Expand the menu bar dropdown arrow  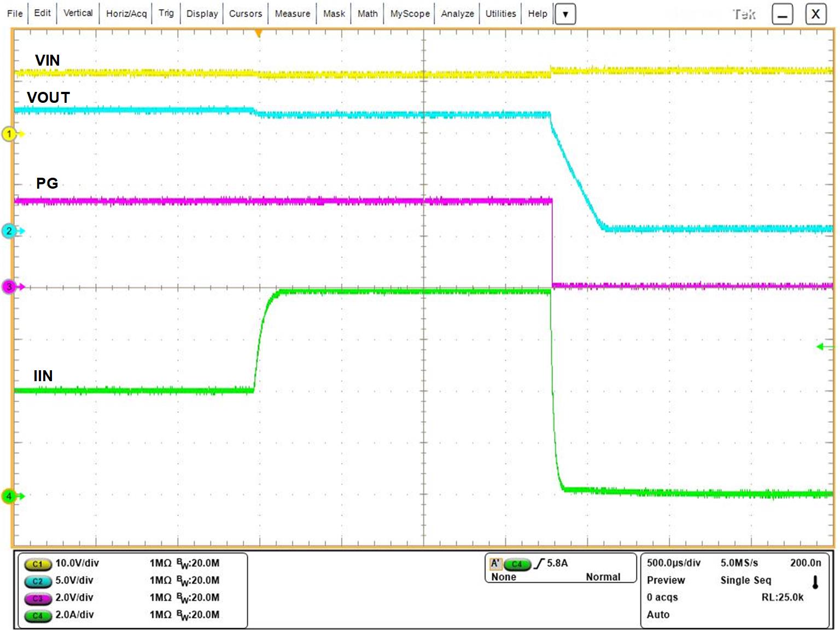tap(565, 14)
